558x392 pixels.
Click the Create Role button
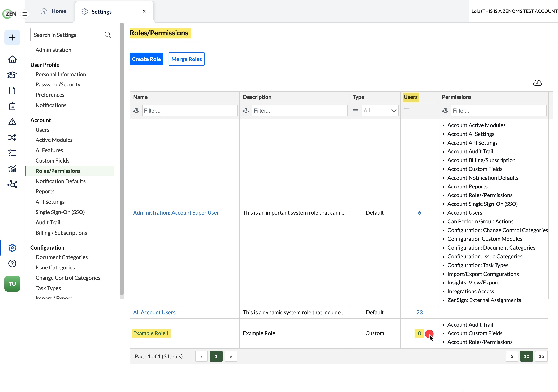coord(146,59)
